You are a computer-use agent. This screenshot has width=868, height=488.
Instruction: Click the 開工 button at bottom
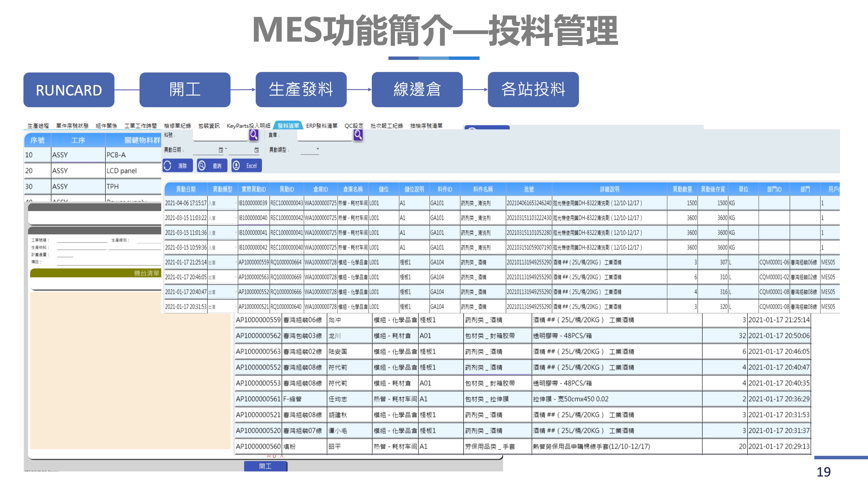click(266, 466)
